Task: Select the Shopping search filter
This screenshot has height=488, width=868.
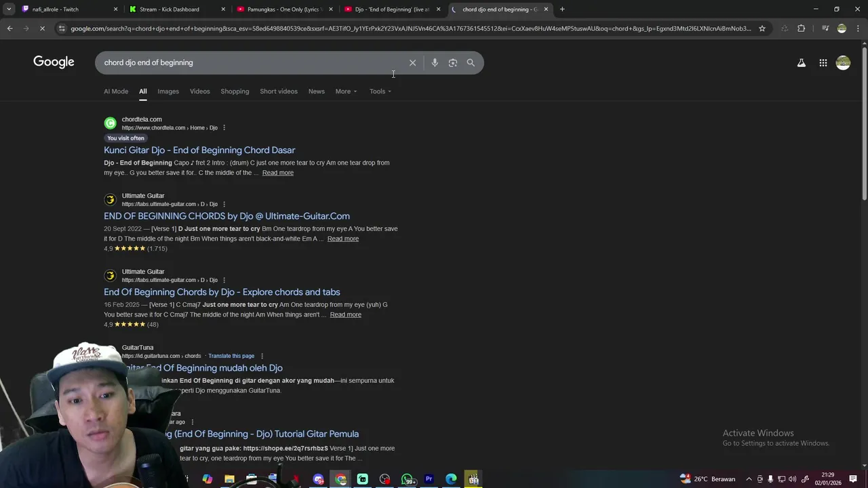Action: click(x=235, y=91)
